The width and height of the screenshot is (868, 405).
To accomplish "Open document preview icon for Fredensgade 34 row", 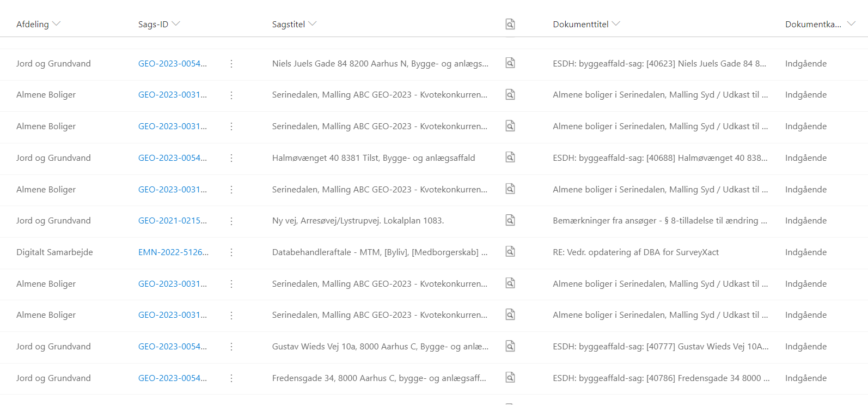I will click(510, 378).
